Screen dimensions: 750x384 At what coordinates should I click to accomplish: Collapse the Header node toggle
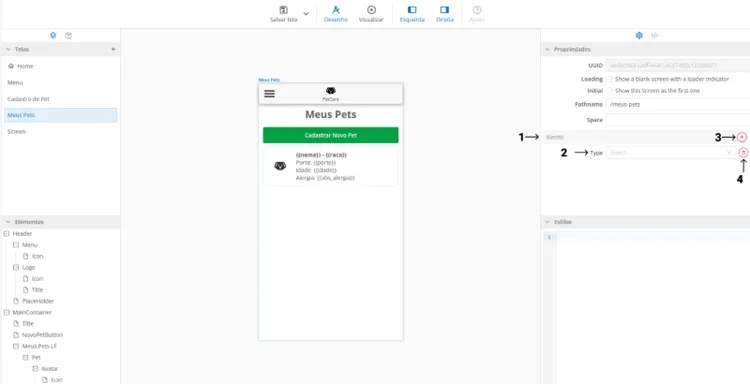tap(6, 234)
